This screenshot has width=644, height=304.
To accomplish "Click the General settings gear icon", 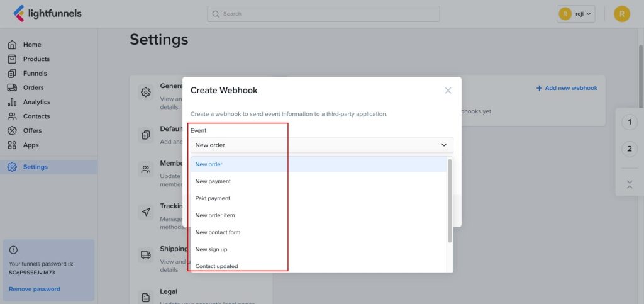I will coord(146,92).
